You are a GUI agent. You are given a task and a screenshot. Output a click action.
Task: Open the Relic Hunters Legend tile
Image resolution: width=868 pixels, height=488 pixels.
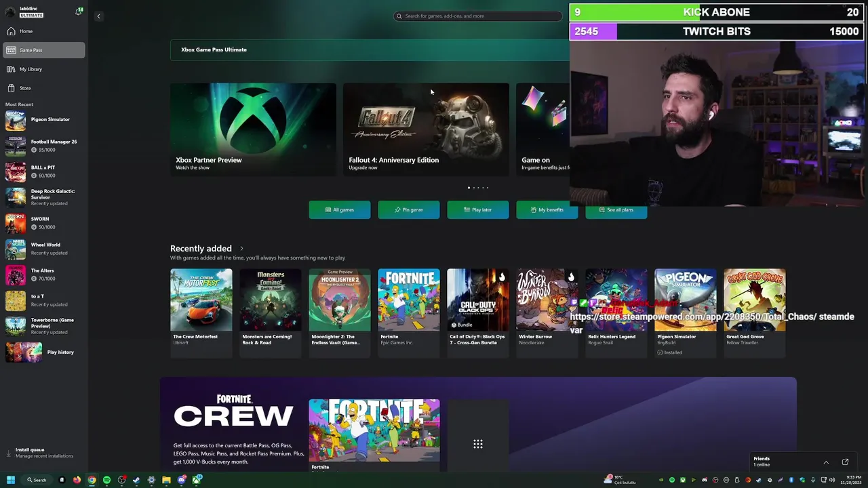[x=616, y=312]
